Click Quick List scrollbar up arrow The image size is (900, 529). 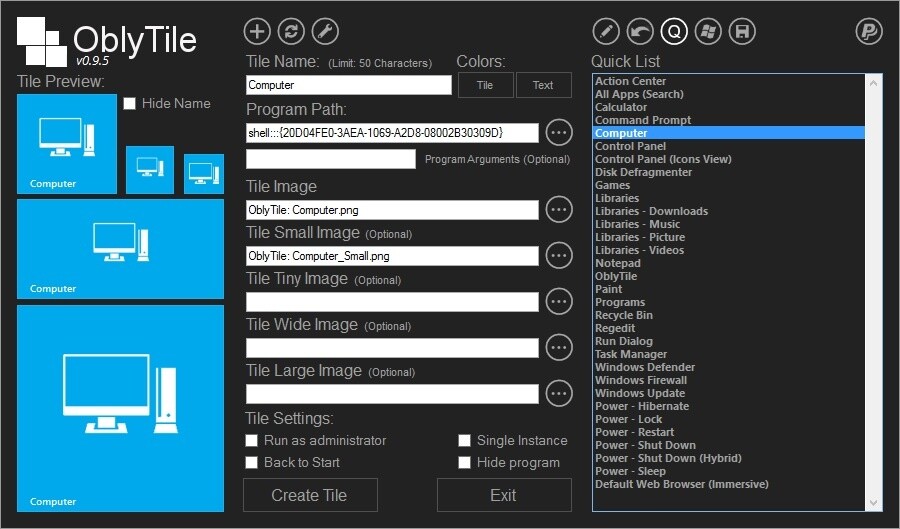coord(873,83)
